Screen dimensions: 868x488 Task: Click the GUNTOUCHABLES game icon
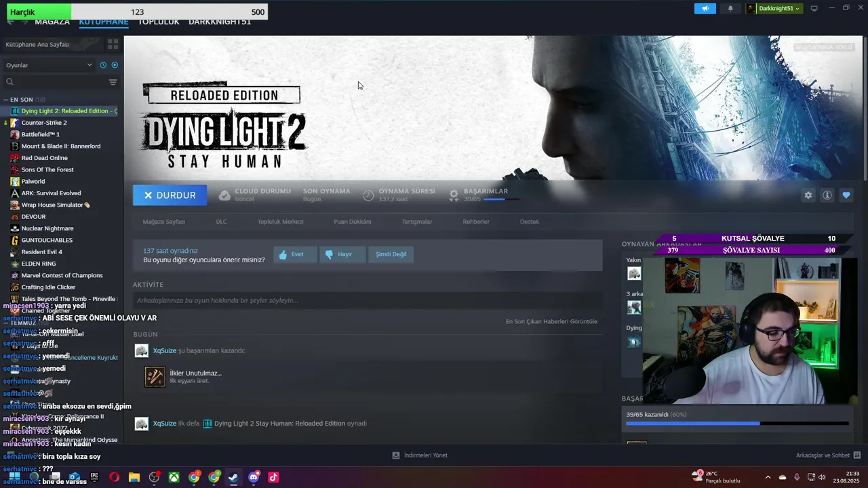(x=15, y=240)
